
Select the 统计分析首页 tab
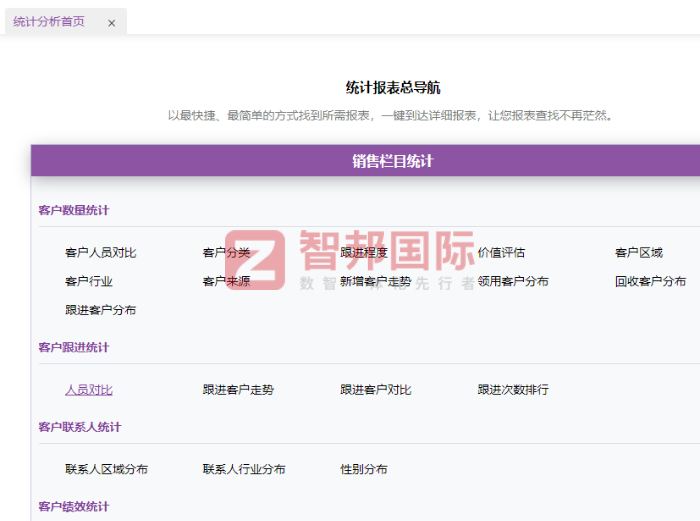[x=49, y=22]
